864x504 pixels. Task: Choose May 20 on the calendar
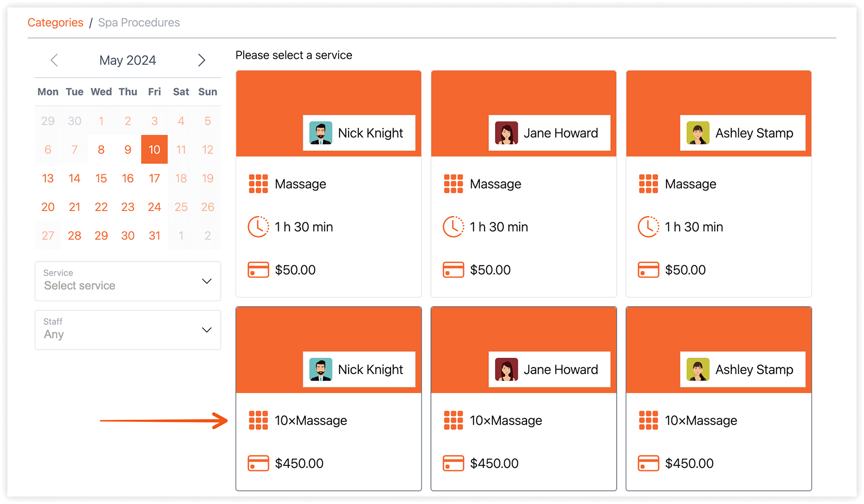point(48,207)
